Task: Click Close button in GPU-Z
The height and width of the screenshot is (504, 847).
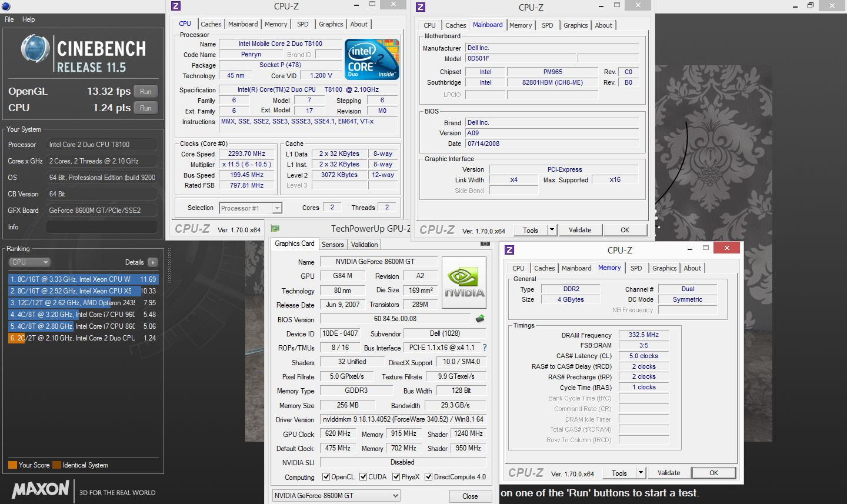Action: pos(470,496)
